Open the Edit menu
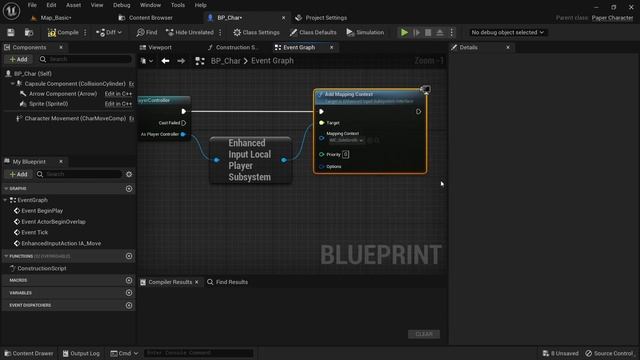This screenshot has width=640, height=360. point(51,5)
